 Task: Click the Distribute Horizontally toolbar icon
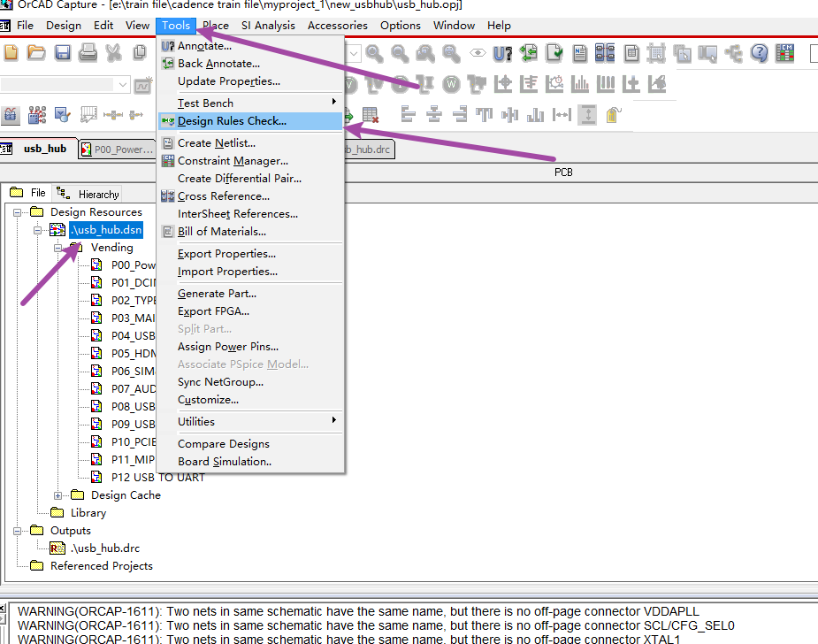click(562, 114)
